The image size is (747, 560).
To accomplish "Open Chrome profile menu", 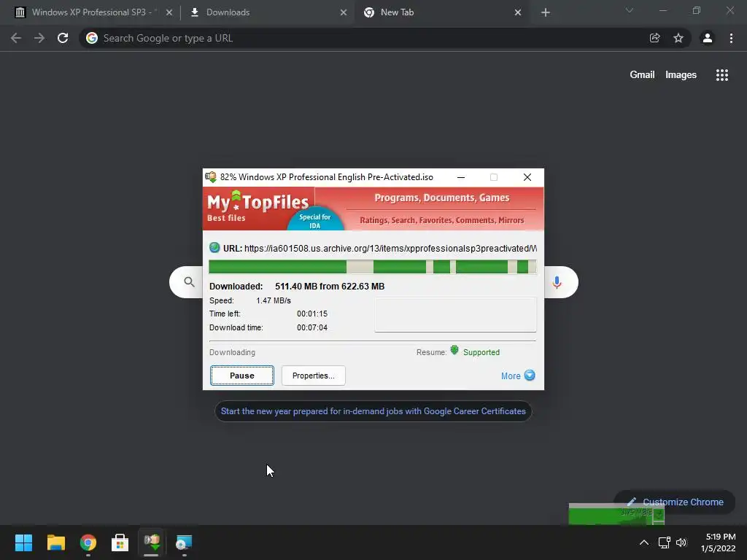I will tap(708, 38).
